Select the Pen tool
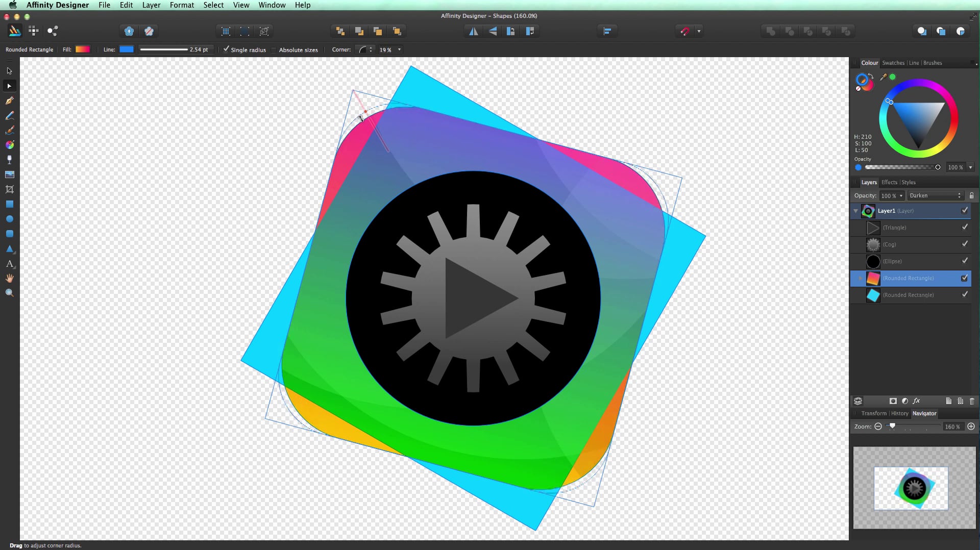 9,101
